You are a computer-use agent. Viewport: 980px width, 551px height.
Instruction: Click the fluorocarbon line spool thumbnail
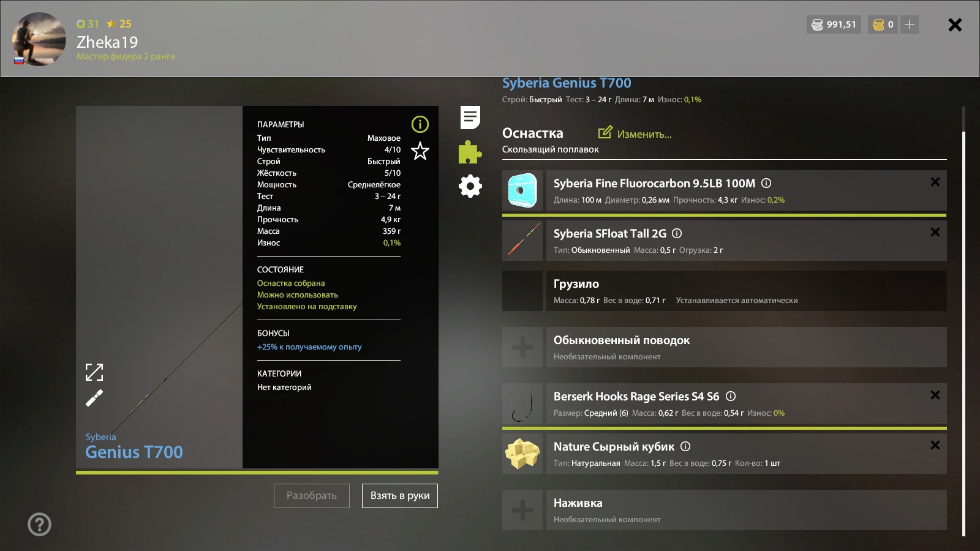pyautogui.click(x=522, y=190)
